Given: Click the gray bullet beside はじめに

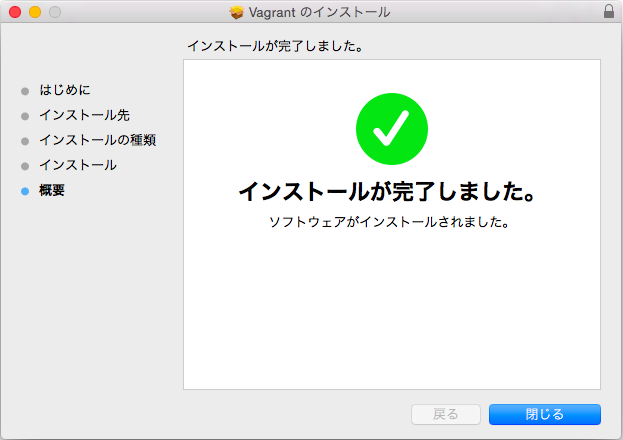Looking at the screenshot, I should [25, 91].
